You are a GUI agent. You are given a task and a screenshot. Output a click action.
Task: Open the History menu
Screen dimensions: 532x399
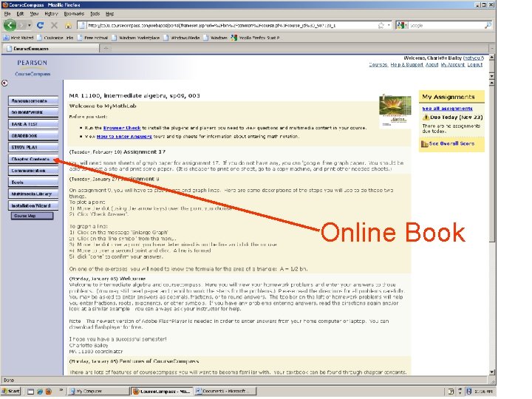point(51,14)
